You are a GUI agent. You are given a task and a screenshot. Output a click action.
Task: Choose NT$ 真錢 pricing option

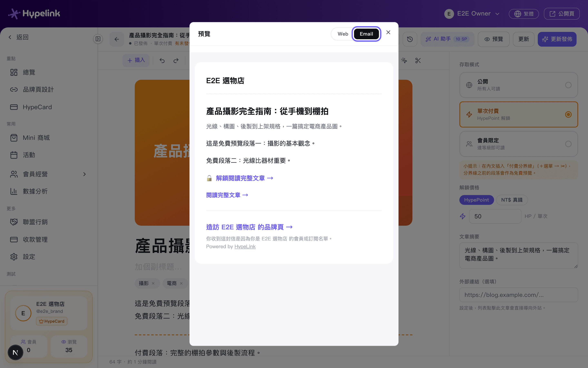(512, 200)
